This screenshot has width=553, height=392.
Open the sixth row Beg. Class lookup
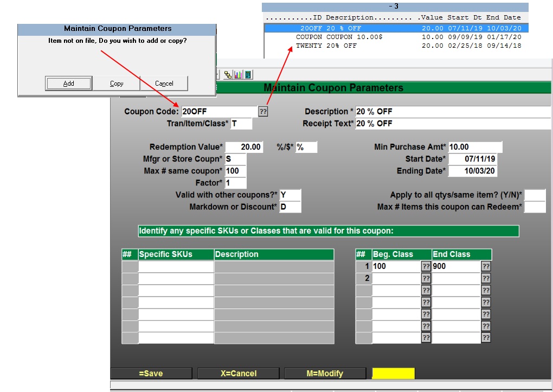(x=426, y=326)
